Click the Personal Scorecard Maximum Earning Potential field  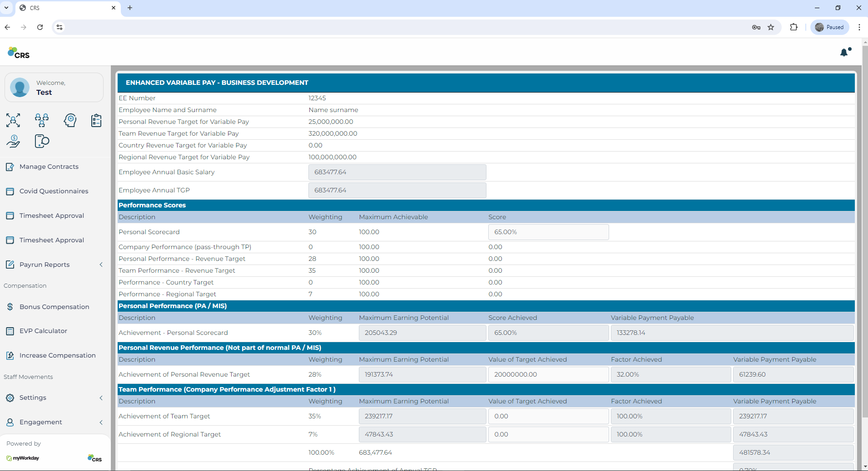[422, 333]
